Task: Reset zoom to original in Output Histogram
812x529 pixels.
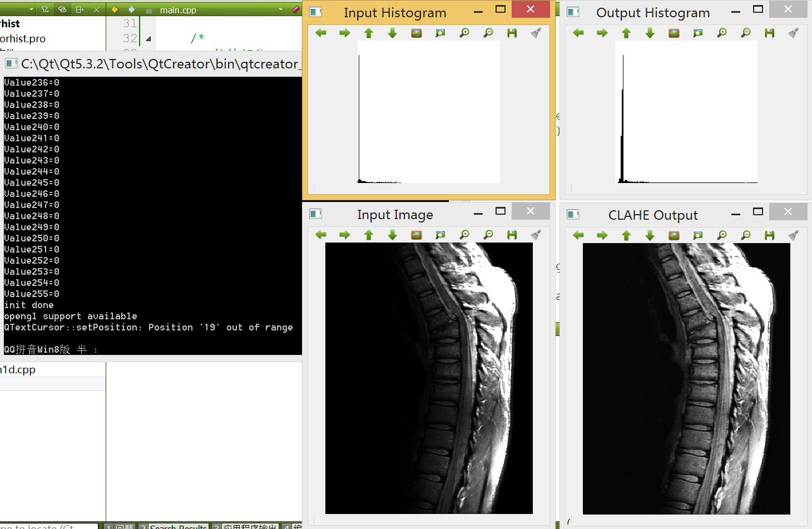Action: click(674, 33)
